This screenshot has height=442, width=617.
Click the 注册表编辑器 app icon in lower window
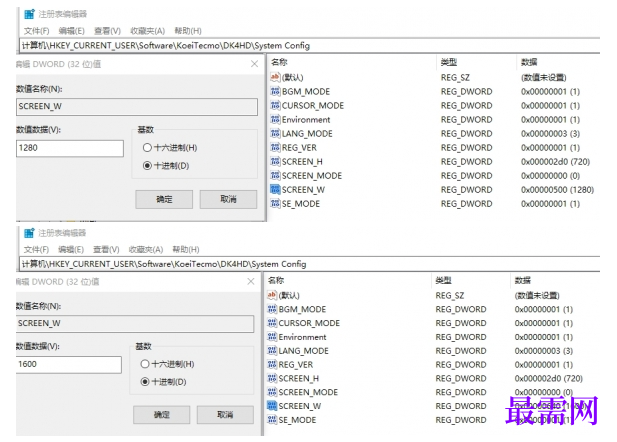[30, 233]
